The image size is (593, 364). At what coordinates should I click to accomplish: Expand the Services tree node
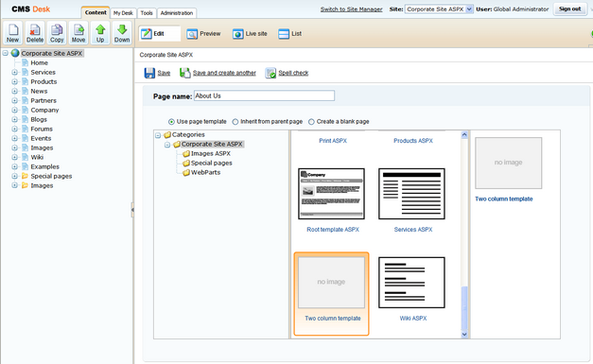click(14, 72)
